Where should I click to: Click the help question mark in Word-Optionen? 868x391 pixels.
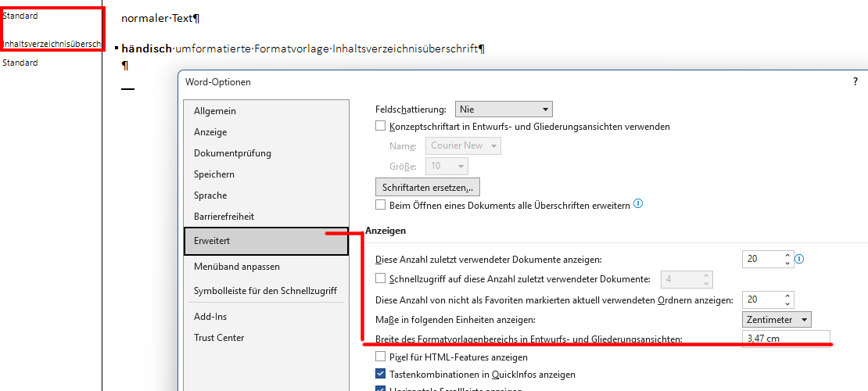tap(855, 81)
